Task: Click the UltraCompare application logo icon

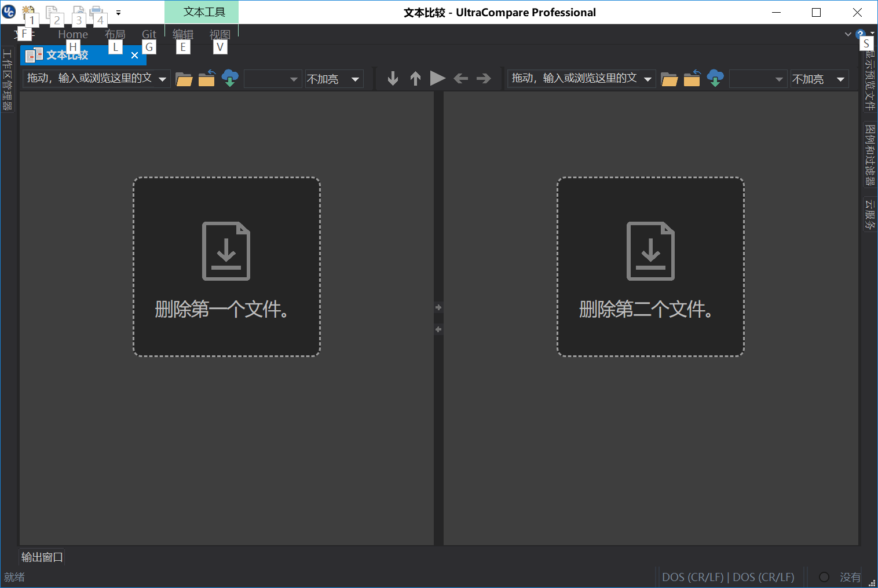Action: [x=9, y=11]
